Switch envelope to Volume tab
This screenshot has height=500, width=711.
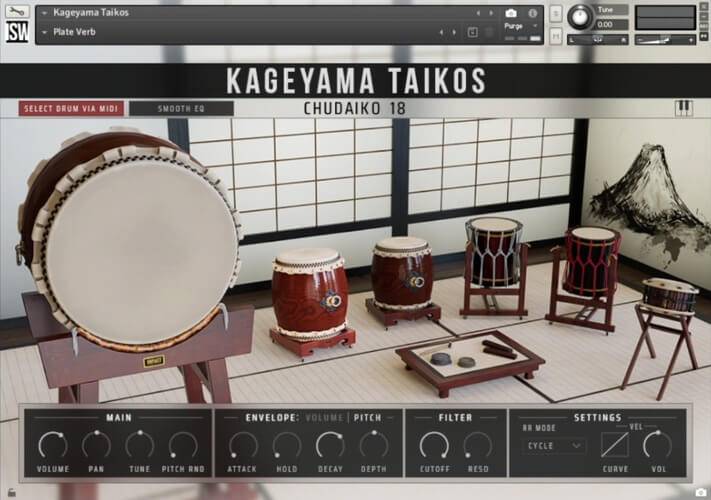324,417
